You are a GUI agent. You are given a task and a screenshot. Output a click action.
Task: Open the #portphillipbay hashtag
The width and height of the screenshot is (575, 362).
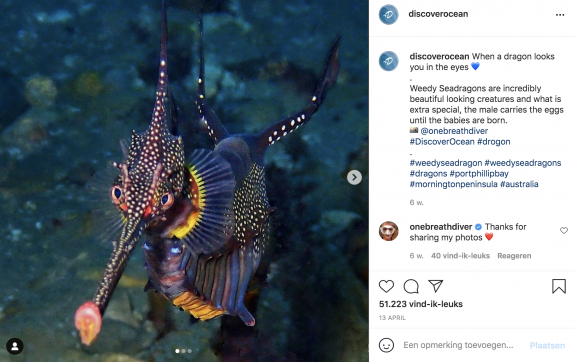[x=479, y=173]
